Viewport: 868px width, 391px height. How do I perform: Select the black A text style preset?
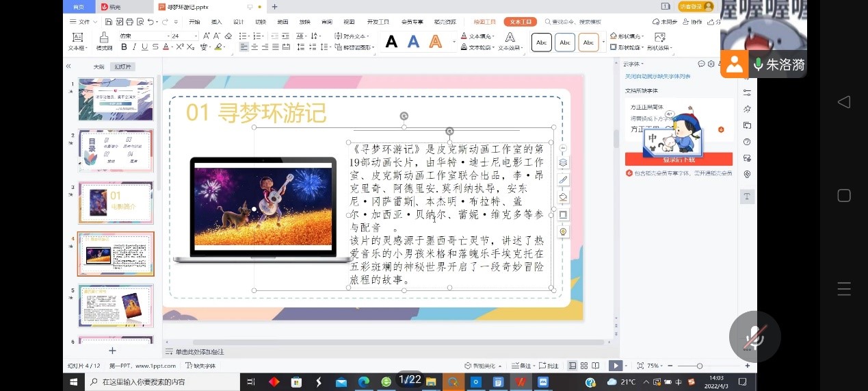(x=391, y=42)
